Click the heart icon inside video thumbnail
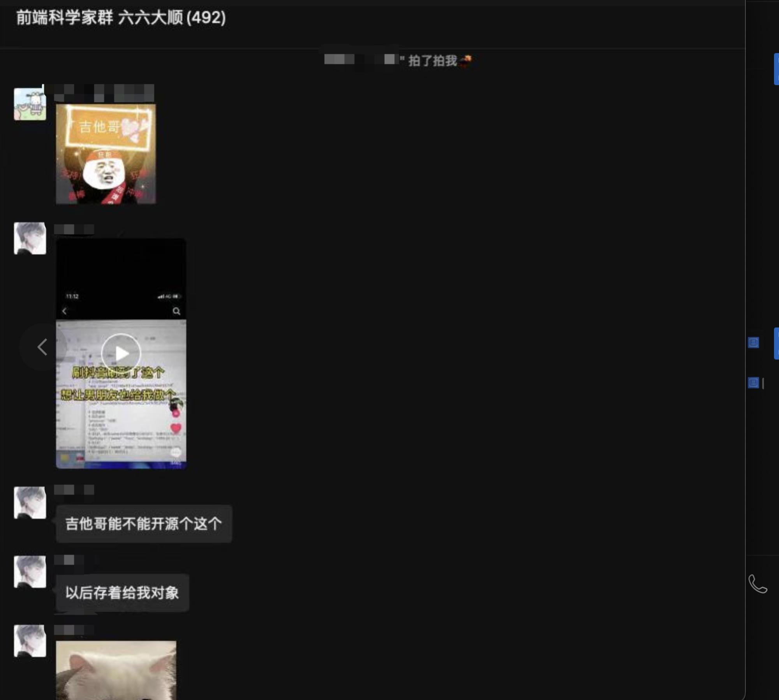Screen dimensions: 779x700 pyautogui.click(x=176, y=428)
